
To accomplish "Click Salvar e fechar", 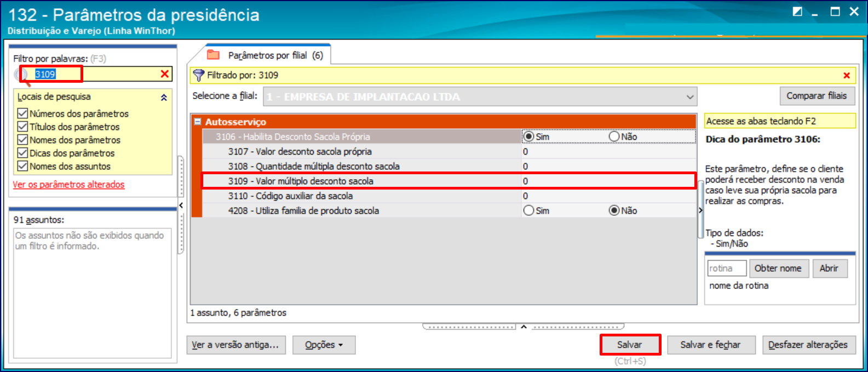I will tap(710, 345).
